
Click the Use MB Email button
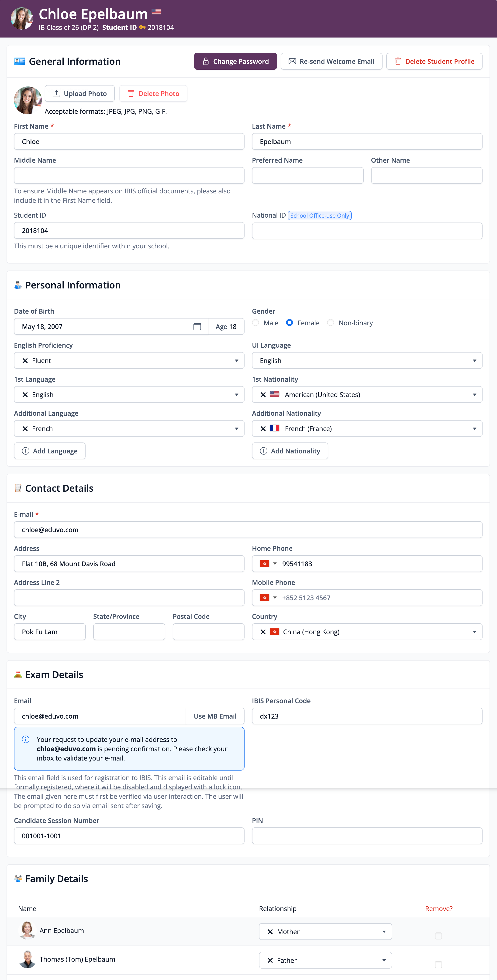coord(215,716)
